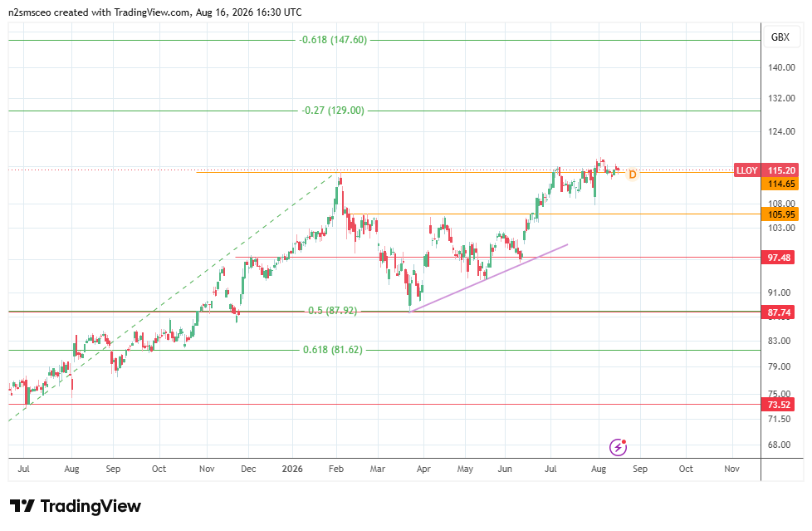
Task: Click the TradingView logo
Action: (x=76, y=506)
